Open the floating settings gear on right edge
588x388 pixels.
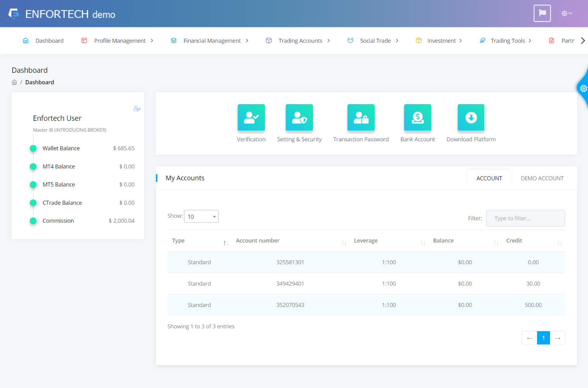coord(583,89)
